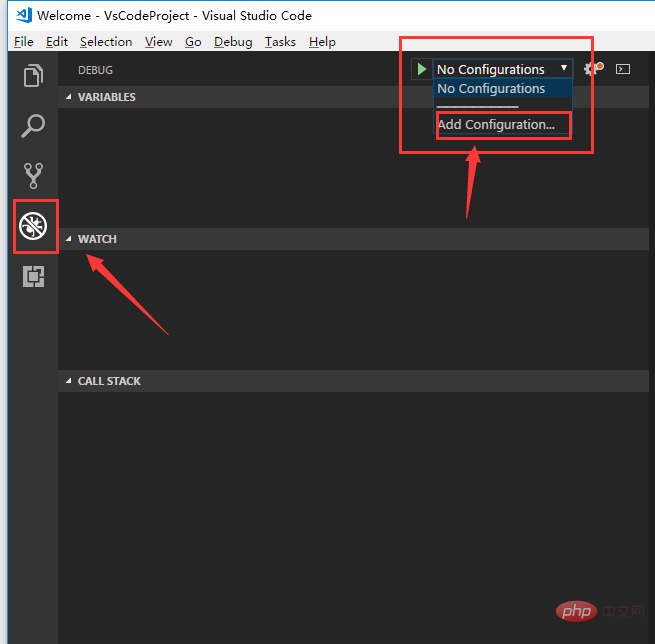Image resolution: width=655 pixels, height=644 pixels.
Task: Open the No Configurations dropdown
Action: [x=503, y=69]
